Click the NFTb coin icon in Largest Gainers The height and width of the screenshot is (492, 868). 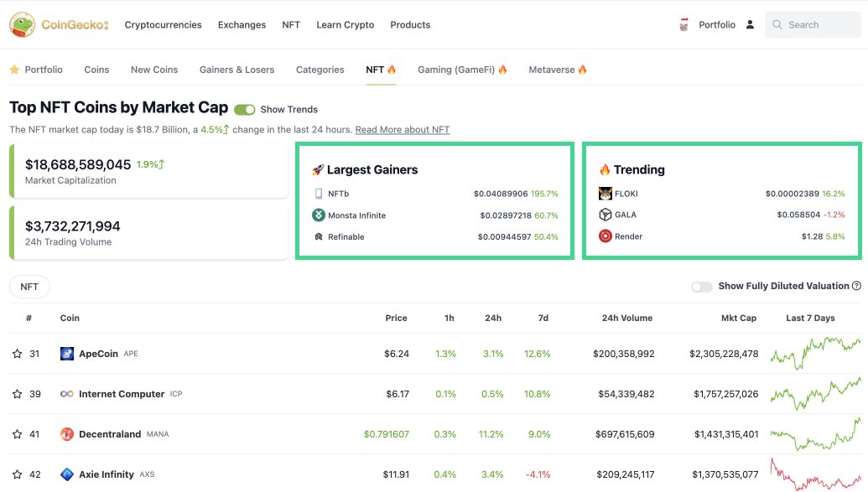coord(319,194)
